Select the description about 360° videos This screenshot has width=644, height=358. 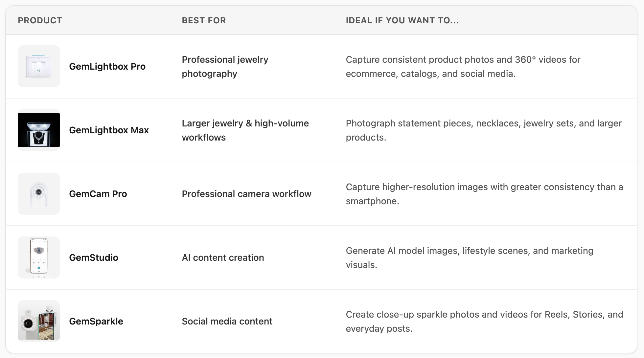point(463,67)
